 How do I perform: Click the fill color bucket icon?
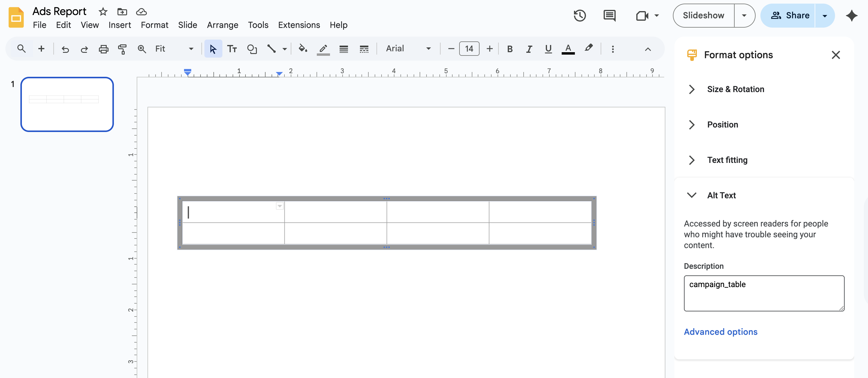(303, 49)
